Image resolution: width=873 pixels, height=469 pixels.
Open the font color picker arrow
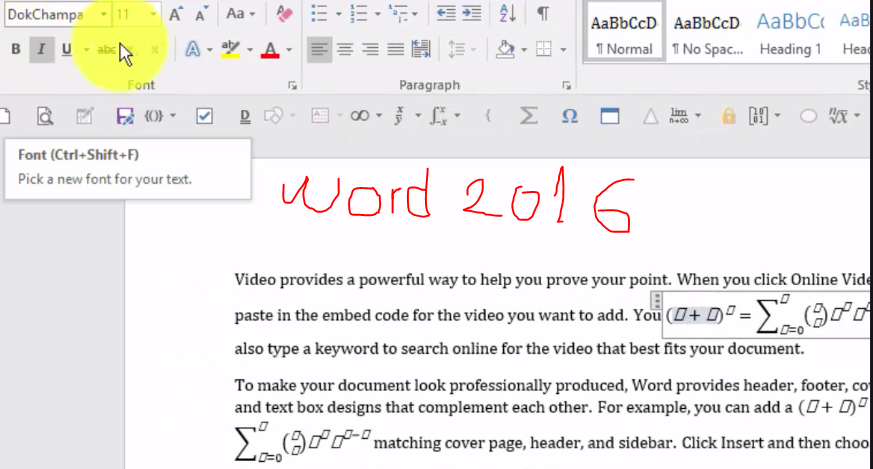tap(289, 50)
